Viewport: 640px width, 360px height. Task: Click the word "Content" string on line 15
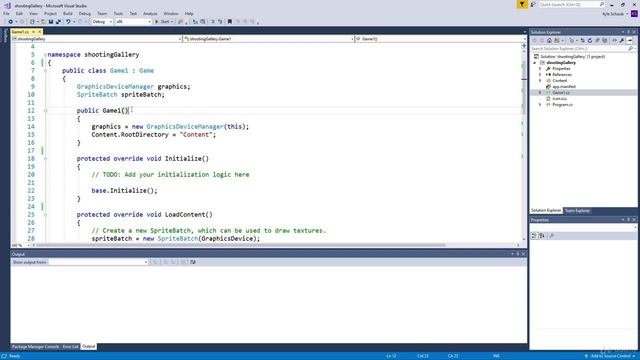(196, 135)
